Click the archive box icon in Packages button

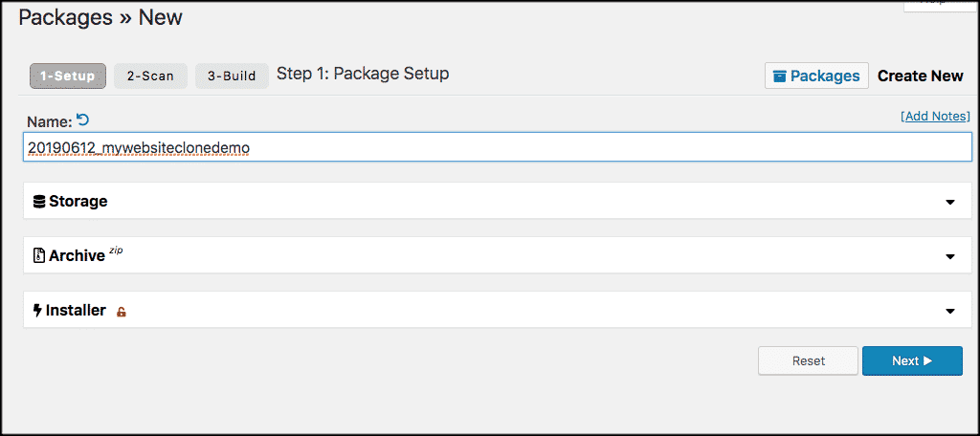coord(780,76)
